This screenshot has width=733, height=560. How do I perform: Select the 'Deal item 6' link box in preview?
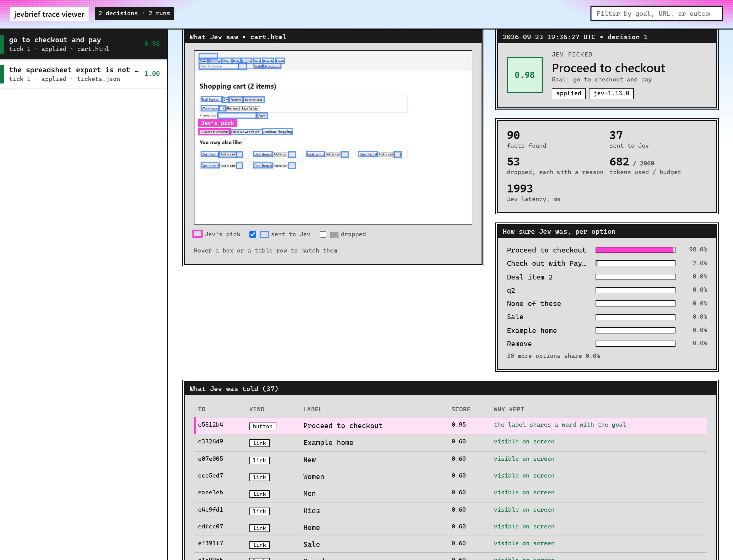tap(263, 166)
